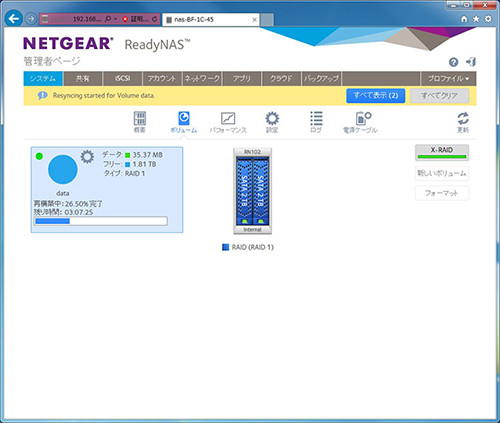Go back with browser back arrow
This screenshot has height=423, width=500.
tap(14, 19)
